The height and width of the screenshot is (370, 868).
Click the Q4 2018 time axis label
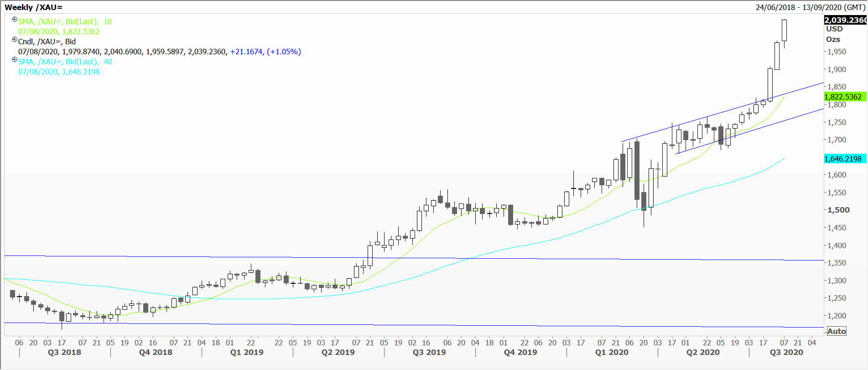(156, 352)
